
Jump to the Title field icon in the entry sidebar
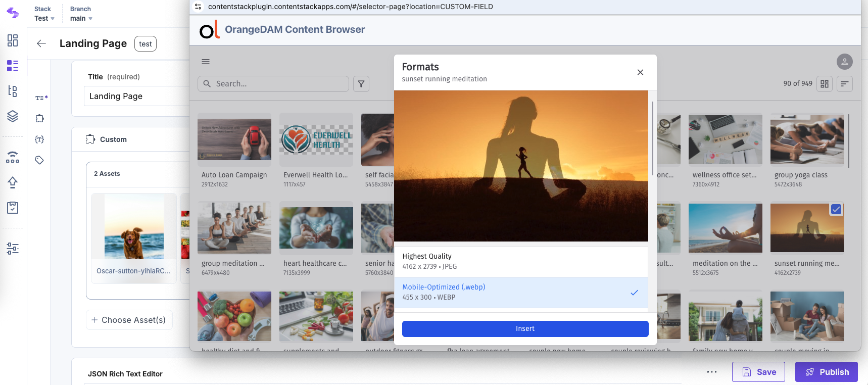coord(41,98)
